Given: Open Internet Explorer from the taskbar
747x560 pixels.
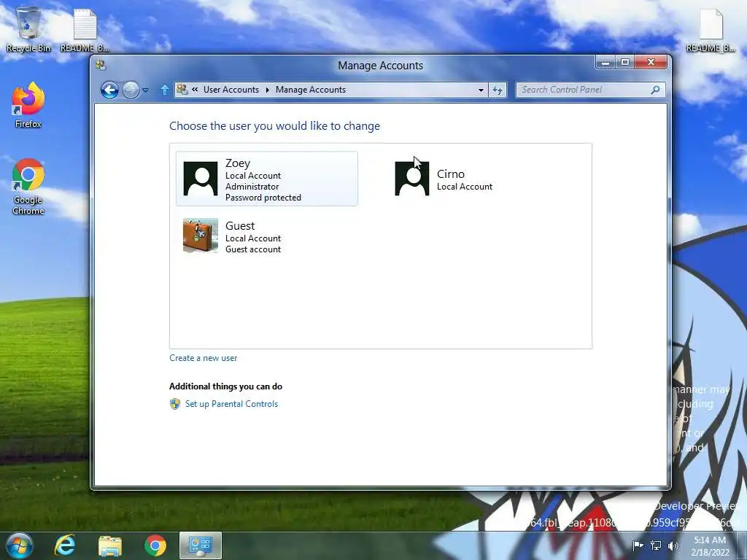Looking at the screenshot, I should point(65,545).
